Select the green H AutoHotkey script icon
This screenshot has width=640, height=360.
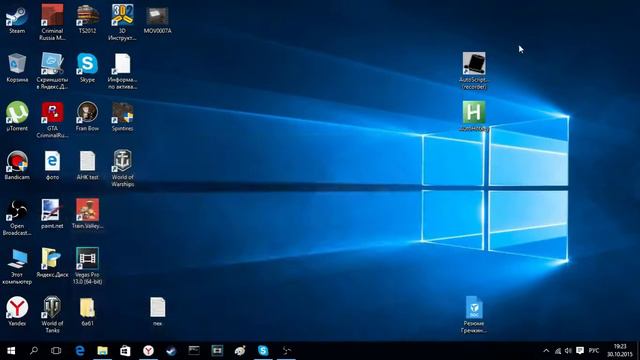(474, 117)
